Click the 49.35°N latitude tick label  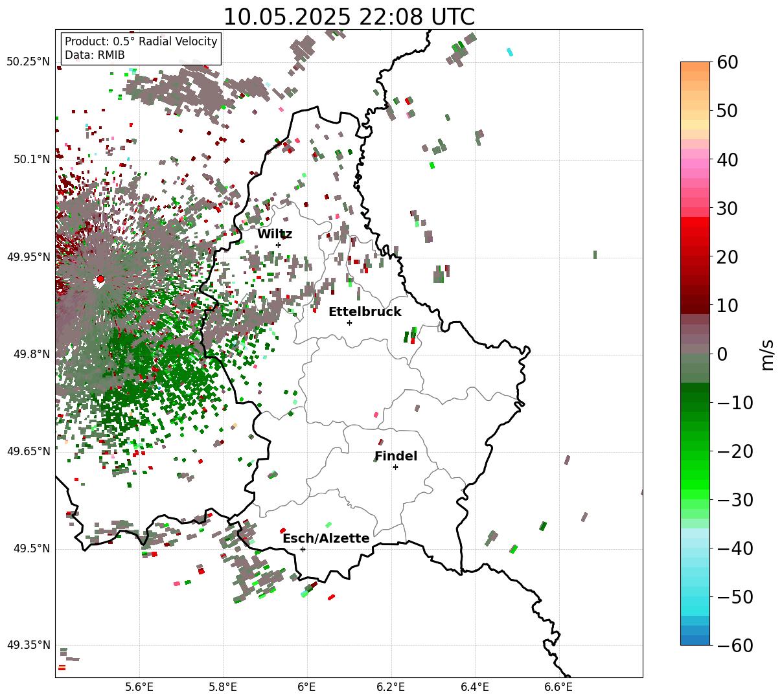coord(28,645)
